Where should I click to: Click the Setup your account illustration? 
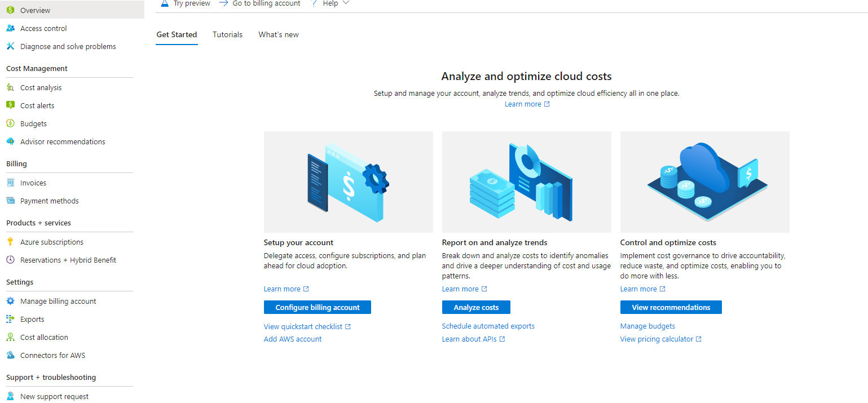[x=348, y=182]
